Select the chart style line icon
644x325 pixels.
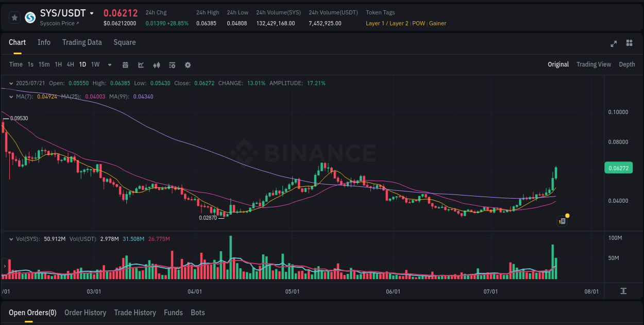pos(140,65)
